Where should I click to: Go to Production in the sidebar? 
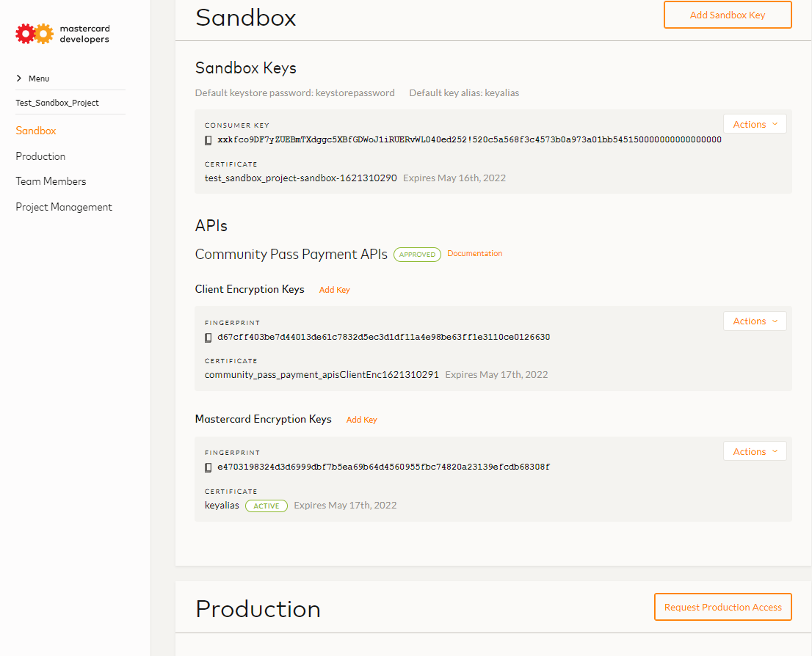click(40, 156)
